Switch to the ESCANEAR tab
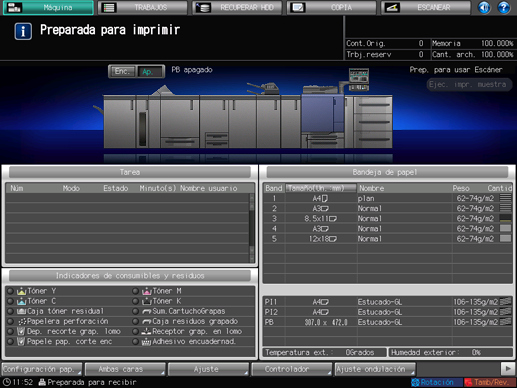 point(426,7)
